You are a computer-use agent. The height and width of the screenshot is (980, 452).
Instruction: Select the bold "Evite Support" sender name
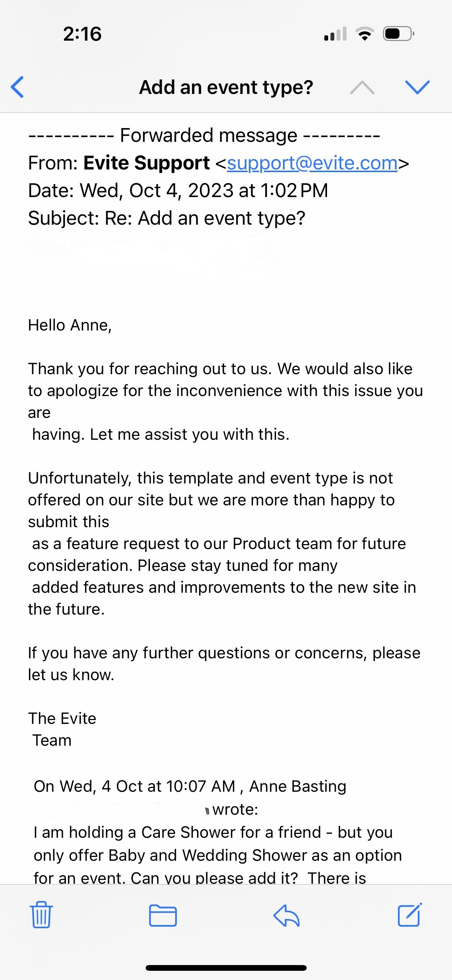click(146, 163)
